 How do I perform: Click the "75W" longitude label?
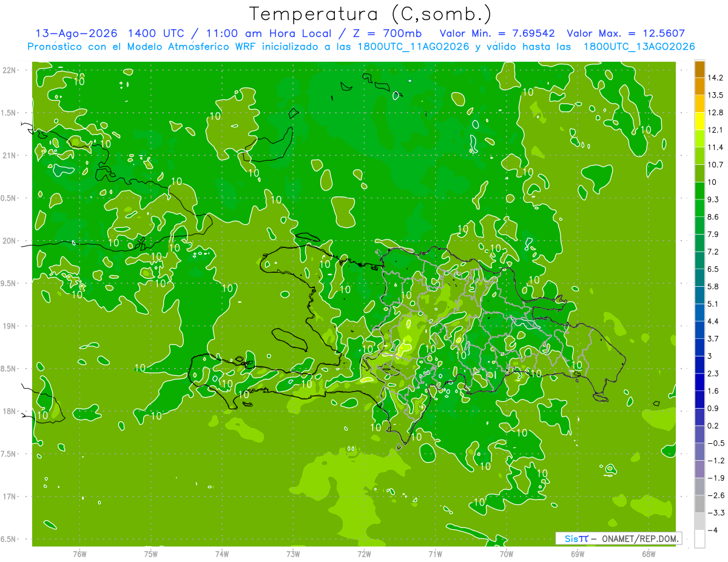[x=151, y=554]
